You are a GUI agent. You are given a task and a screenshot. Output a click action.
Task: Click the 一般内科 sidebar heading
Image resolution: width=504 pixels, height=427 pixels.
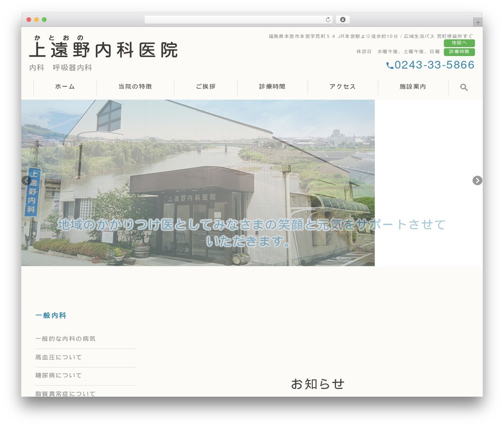coord(51,316)
